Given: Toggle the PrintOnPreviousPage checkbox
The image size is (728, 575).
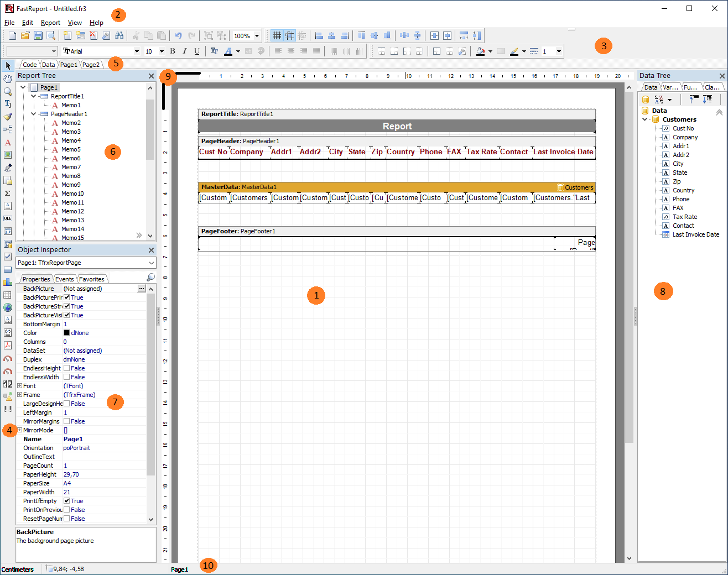Looking at the screenshot, I should click(66, 510).
